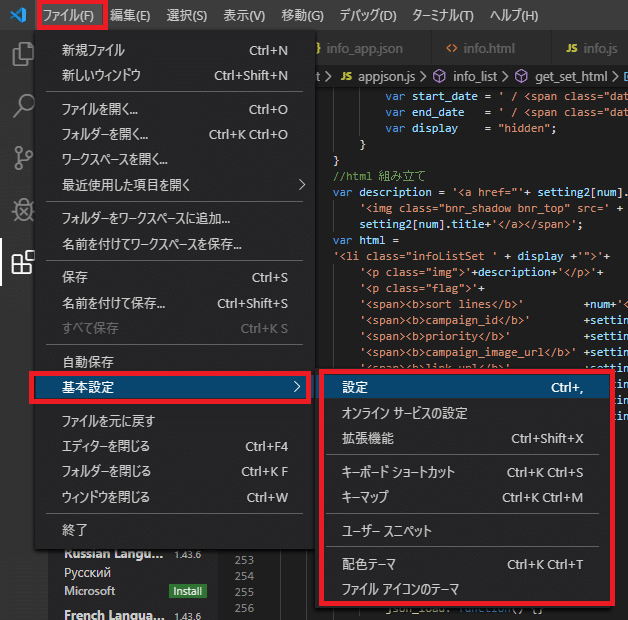The height and width of the screenshot is (620, 628).
Task: Click the 'var display' code line
Action: click(471, 128)
